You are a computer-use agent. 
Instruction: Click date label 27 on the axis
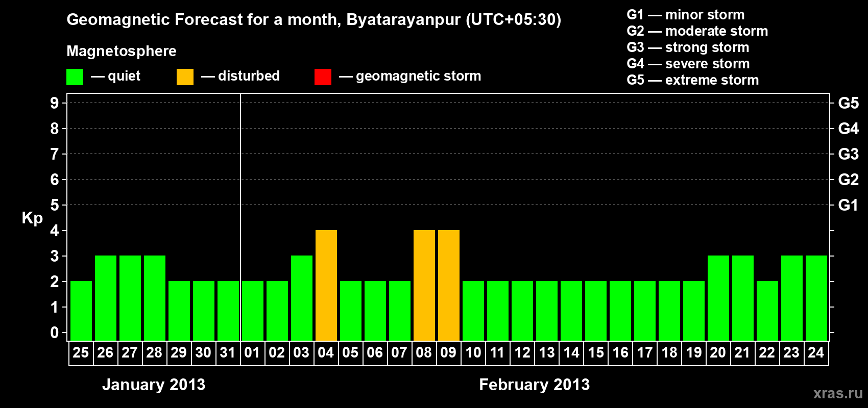click(130, 353)
